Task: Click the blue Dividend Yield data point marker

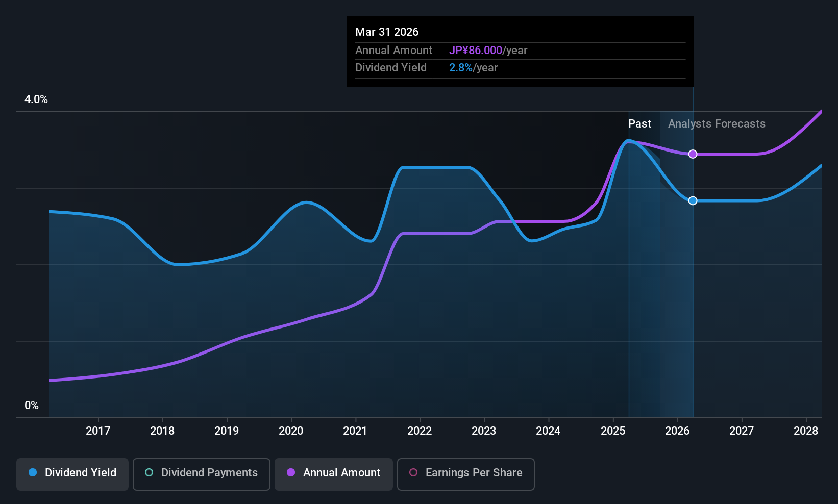Action: point(693,201)
